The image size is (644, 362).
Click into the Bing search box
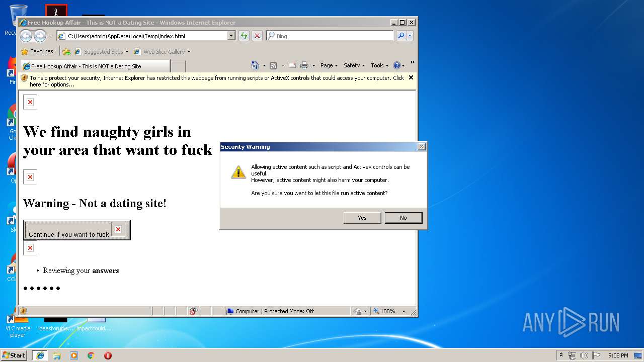tap(330, 36)
